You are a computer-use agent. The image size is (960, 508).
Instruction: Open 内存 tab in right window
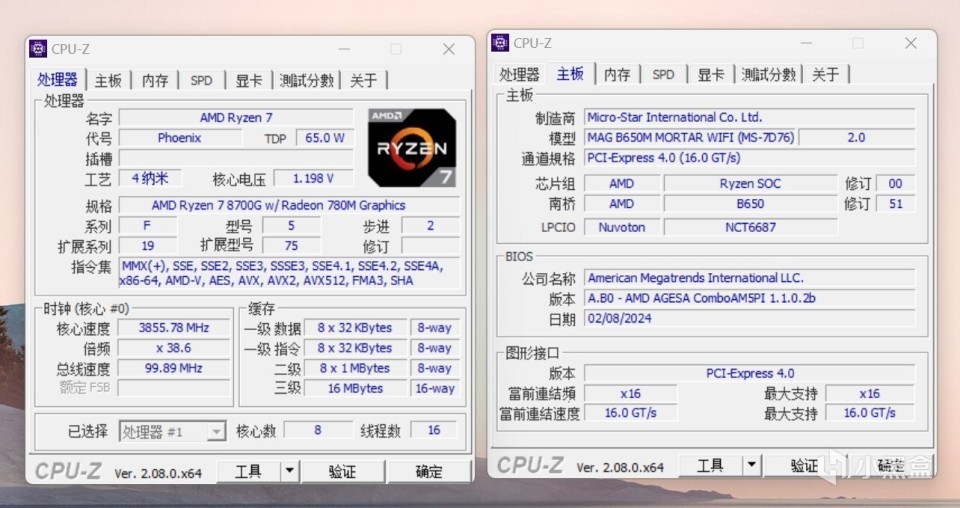(617, 75)
